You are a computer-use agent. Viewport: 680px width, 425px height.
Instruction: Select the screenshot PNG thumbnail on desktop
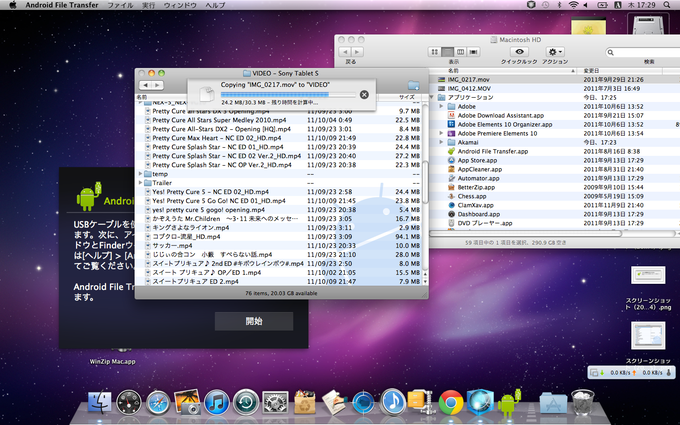(648, 275)
